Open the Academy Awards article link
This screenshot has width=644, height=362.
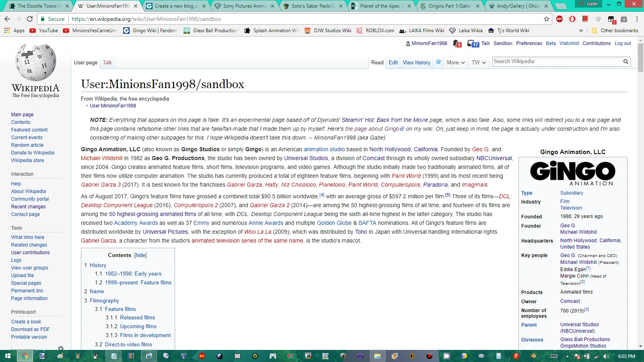tap(136, 223)
